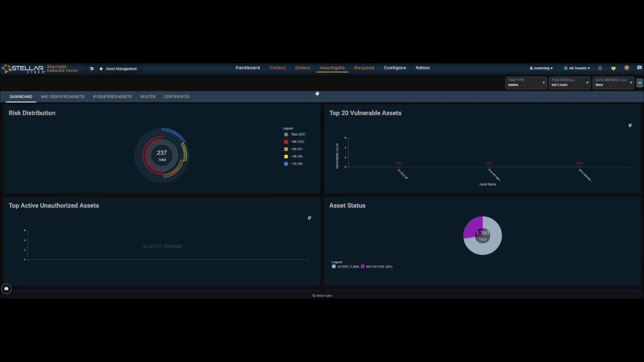The height and width of the screenshot is (362, 644).
Task: Switch to the Router tab
Action: pyautogui.click(x=148, y=97)
